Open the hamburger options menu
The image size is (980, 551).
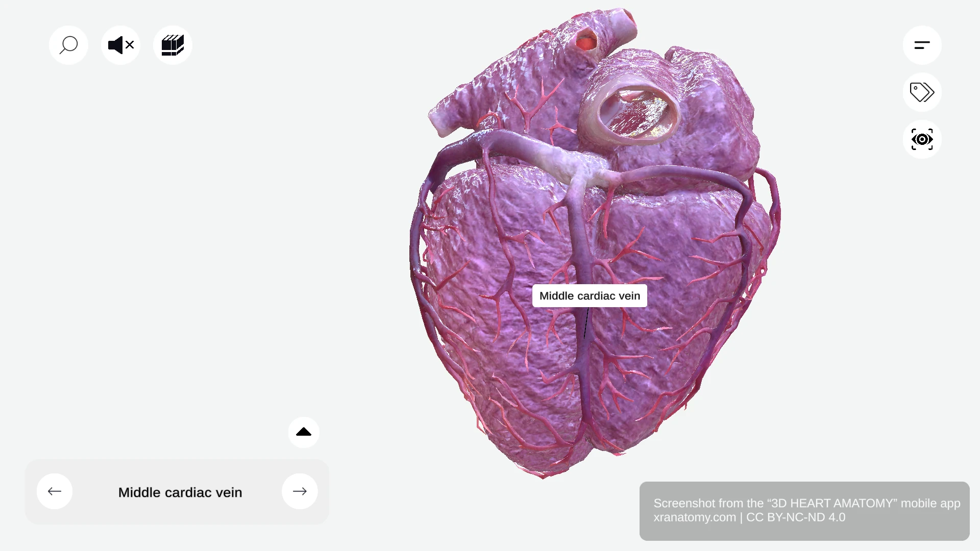(922, 45)
